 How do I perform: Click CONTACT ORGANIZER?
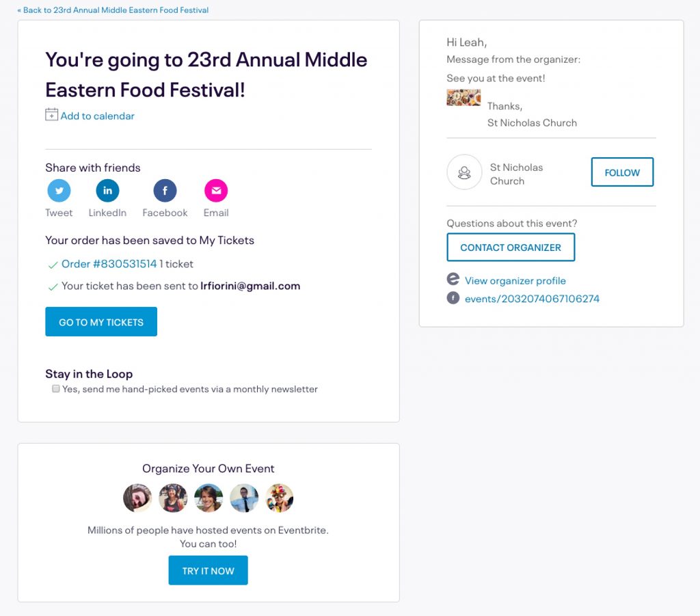click(511, 247)
